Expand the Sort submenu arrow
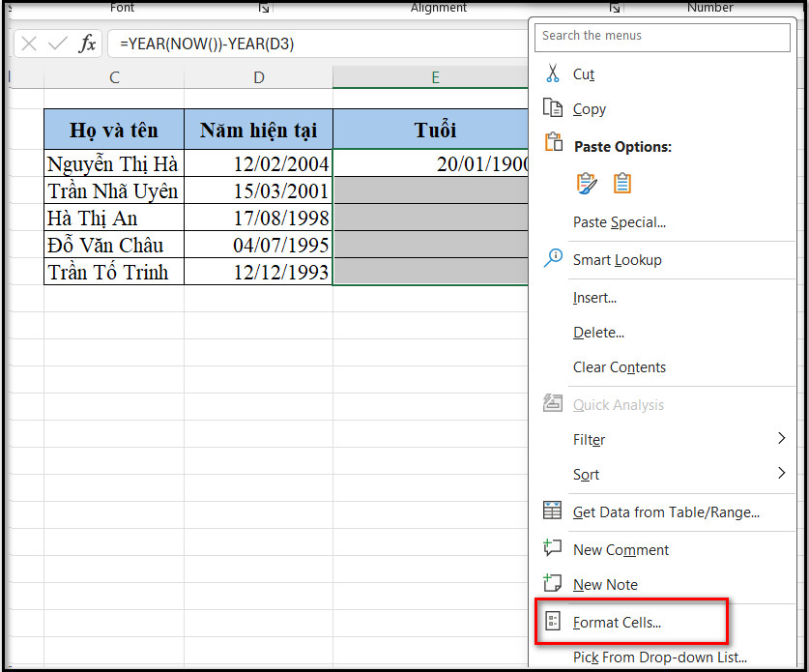This screenshot has height=672, width=809. pos(781,474)
